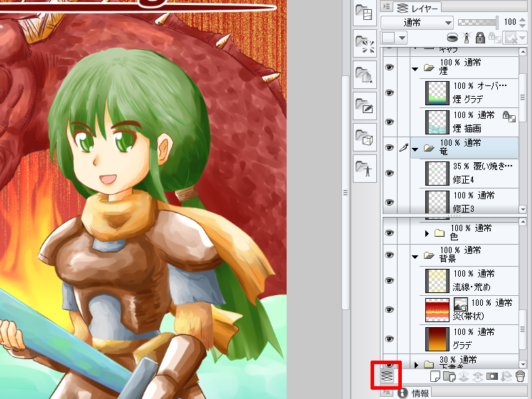The width and height of the screenshot is (532, 399).
Task: Set as reference layer via lighthouse icon
Action: (467, 38)
